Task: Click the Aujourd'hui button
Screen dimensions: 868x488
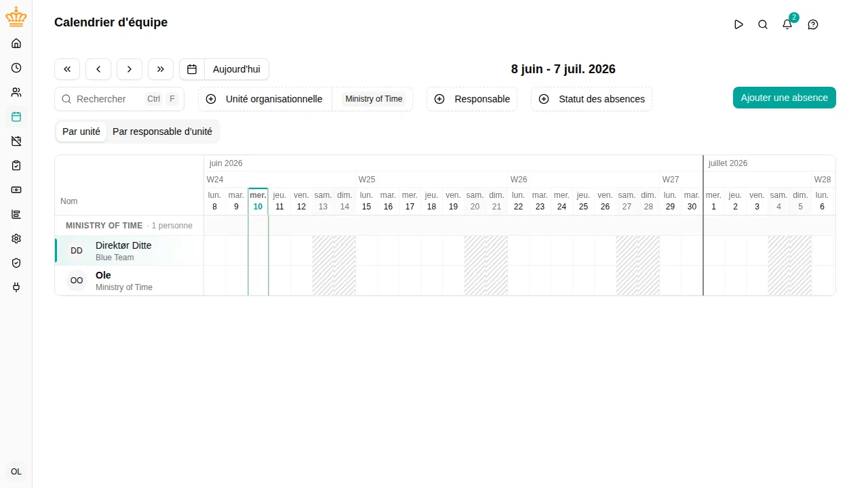Action: pos(237,69)
